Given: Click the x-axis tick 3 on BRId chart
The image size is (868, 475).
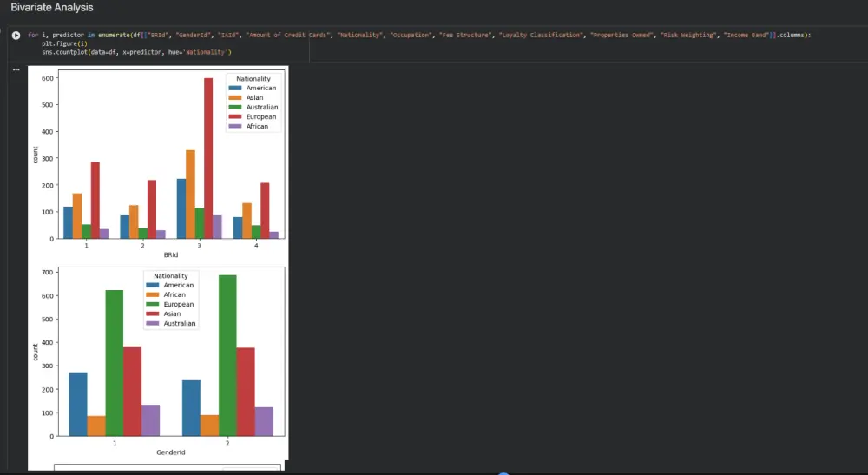Looking at the screenshot, I should pos(200,246).
